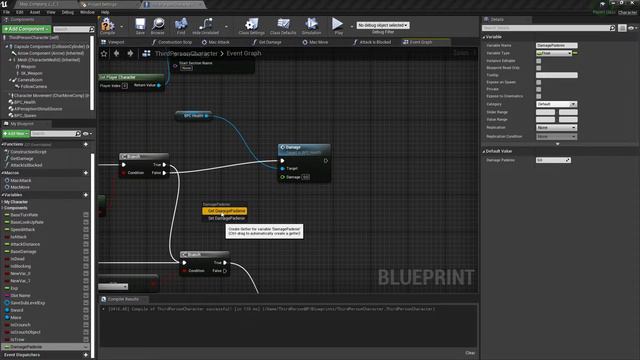Open the Hide Unrelated options arrow
The height and width of the screenshot is (360, 640).
226,27
